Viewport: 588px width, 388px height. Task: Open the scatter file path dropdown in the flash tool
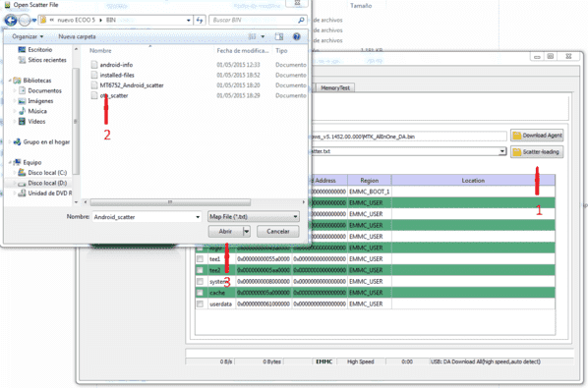[502, 151]
